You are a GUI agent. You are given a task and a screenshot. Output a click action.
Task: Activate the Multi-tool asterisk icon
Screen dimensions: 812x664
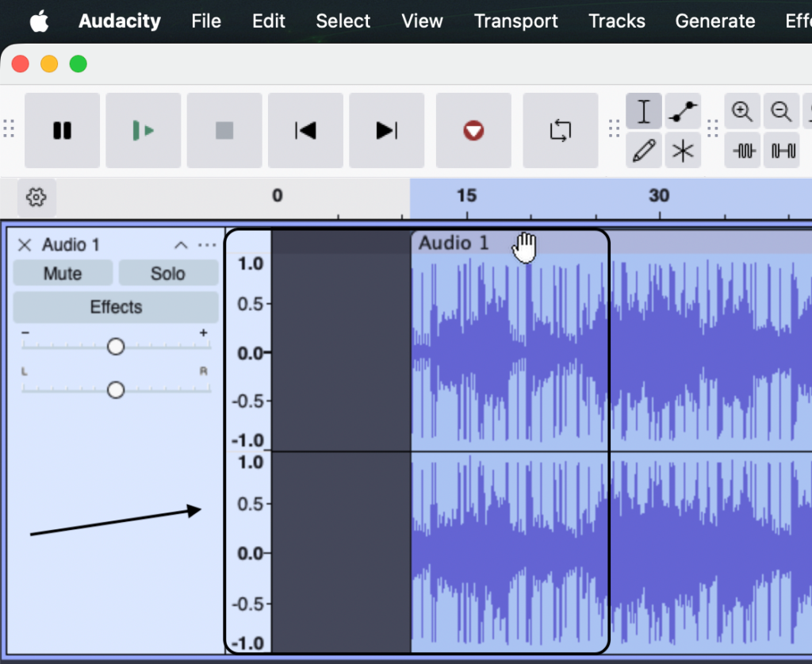point(682,150)
